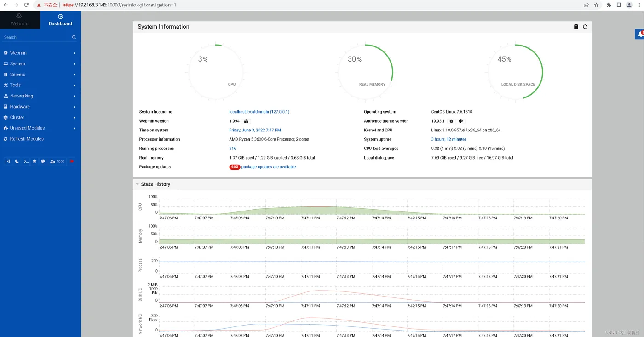The width and height of the screenshot is (644, 337).
Task: Copy system information with clipboard icon
Action: (576, 27)
